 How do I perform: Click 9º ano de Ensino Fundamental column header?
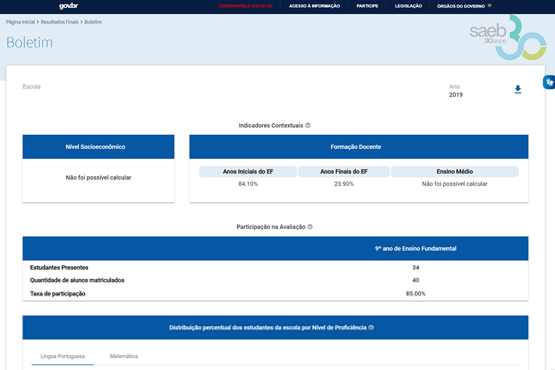tap(416, 249)
